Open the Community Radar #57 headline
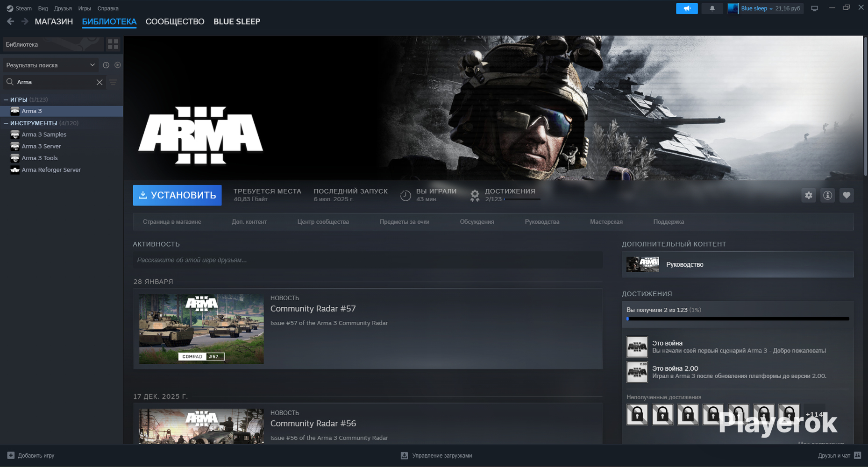868x467 pixels. (x=313, y=309)
